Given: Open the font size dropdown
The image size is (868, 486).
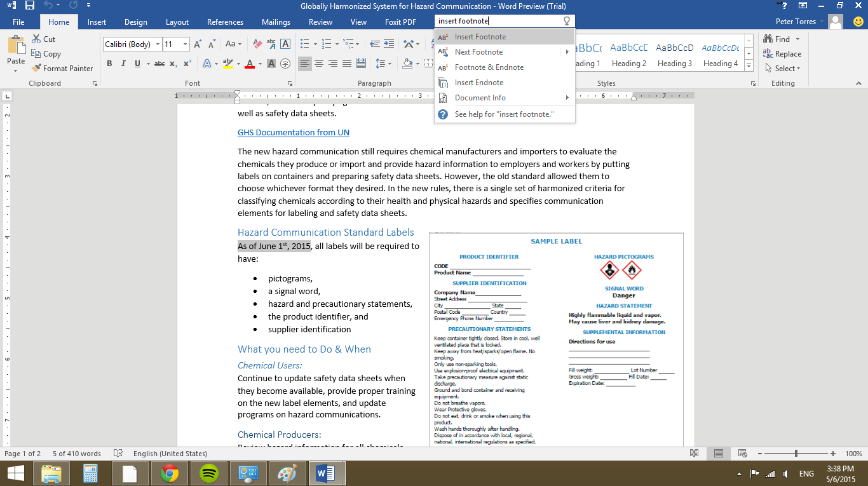Looking at the screenshot, I should [185, 44].
